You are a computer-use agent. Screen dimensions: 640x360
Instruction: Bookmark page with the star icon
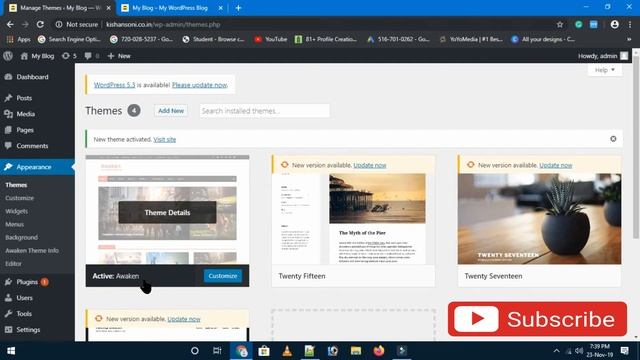pos(560,24)
